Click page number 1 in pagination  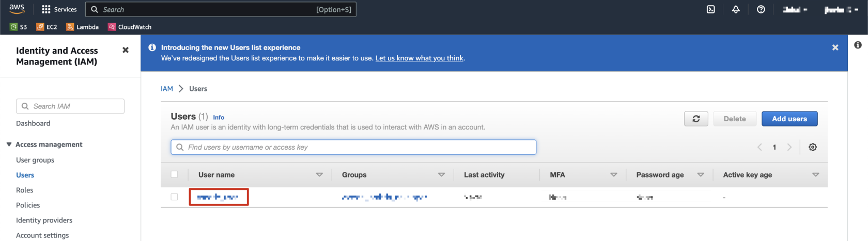pyautogui.click(x=774, y=147)
